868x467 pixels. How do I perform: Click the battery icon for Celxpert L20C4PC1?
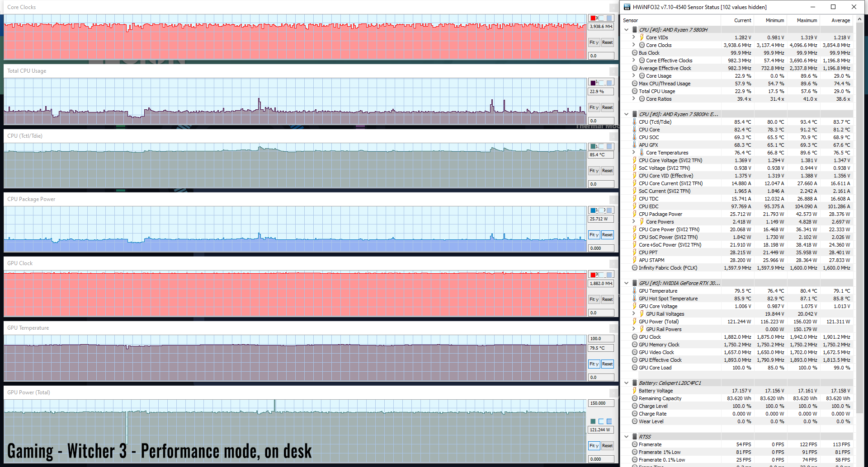pos(635,383)
